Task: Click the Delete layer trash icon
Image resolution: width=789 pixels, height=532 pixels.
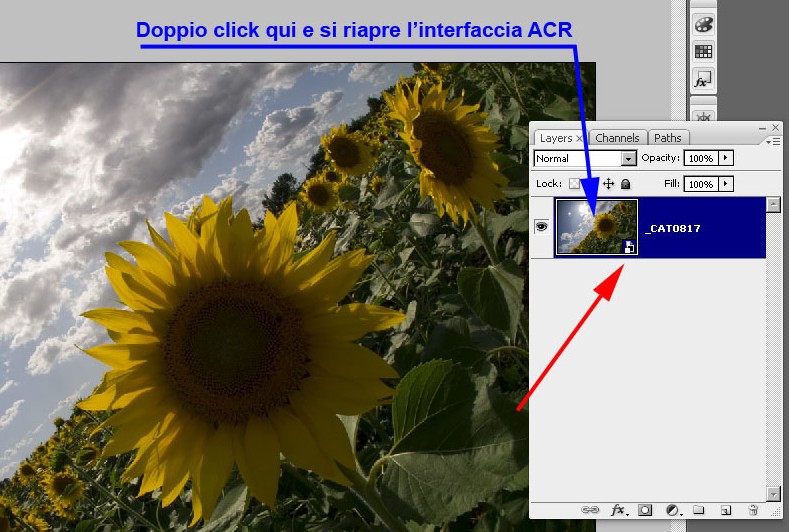Action: pos(753,510)
